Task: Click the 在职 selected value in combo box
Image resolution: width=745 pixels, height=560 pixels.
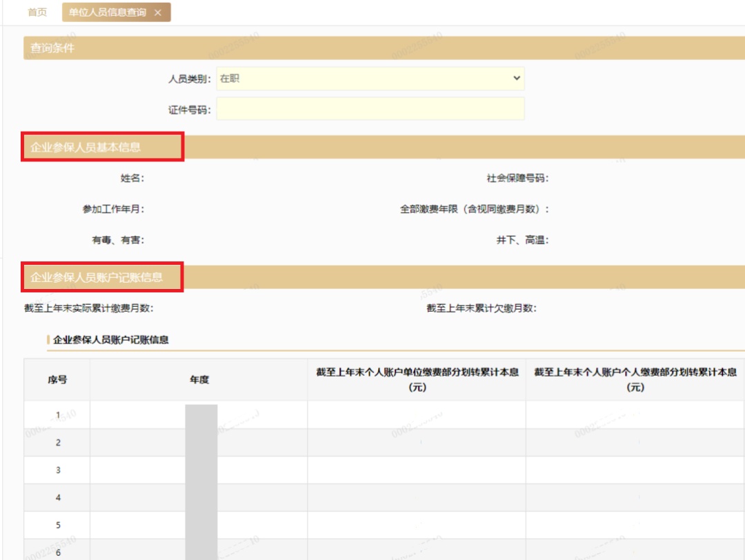Action: coord(230,79)
